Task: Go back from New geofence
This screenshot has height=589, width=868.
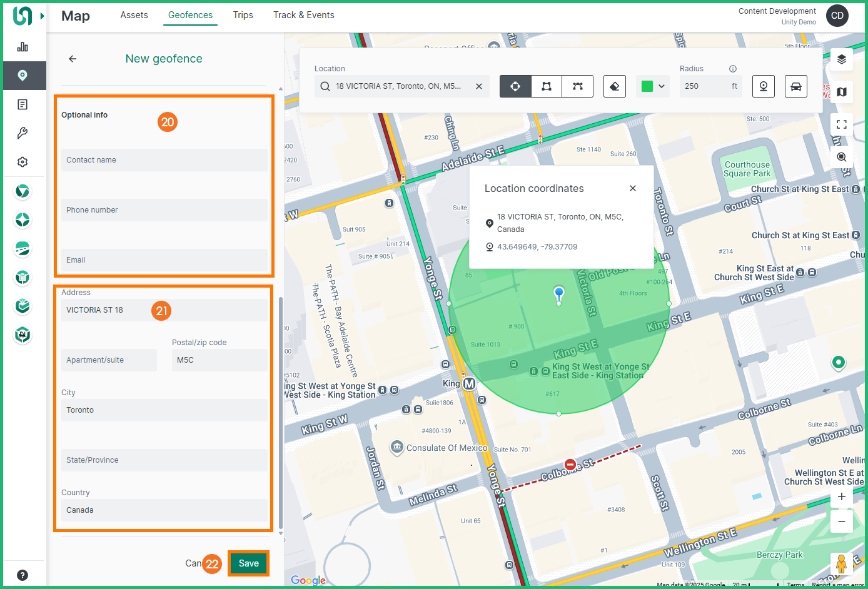Action: 73,59
